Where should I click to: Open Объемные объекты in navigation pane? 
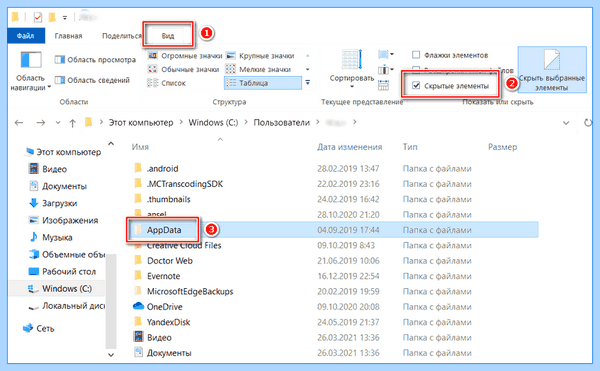click(67, 254)
